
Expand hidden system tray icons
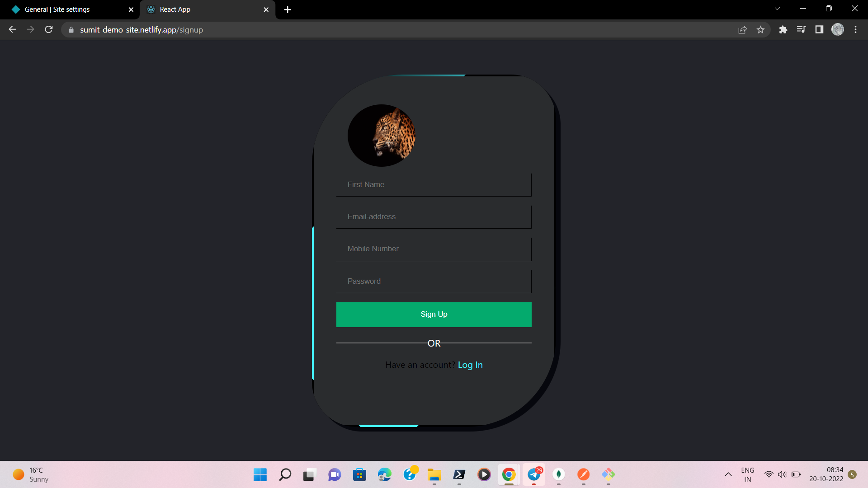(728, 475)
